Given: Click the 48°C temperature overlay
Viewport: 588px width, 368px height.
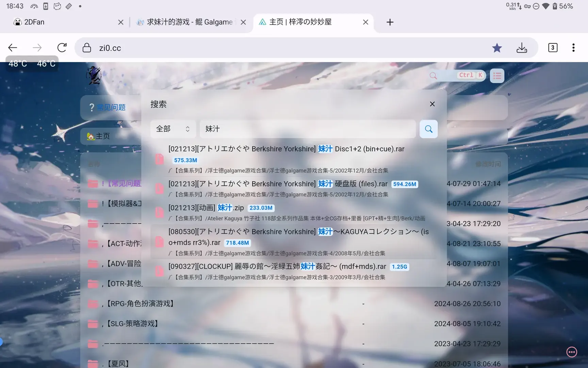Looking at the screenshot, I should coord(18,64).
